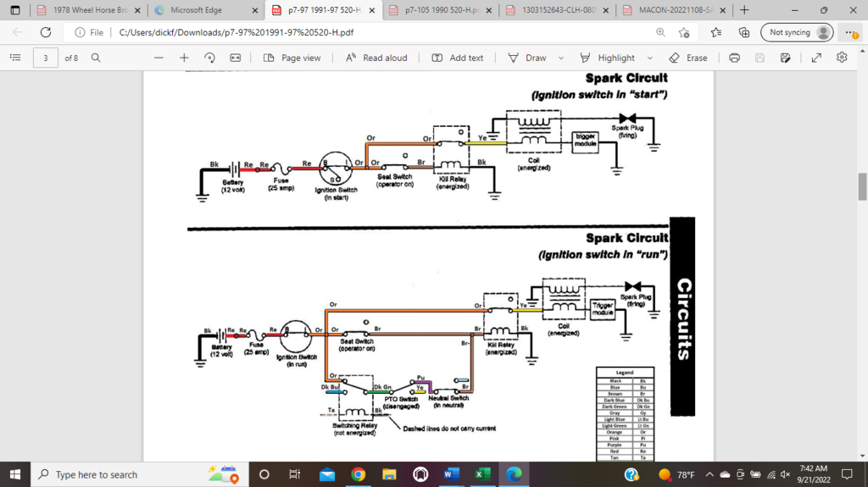Click the Fit to width icon
Screen dimensions: 868x487
(x=235, y=58)
